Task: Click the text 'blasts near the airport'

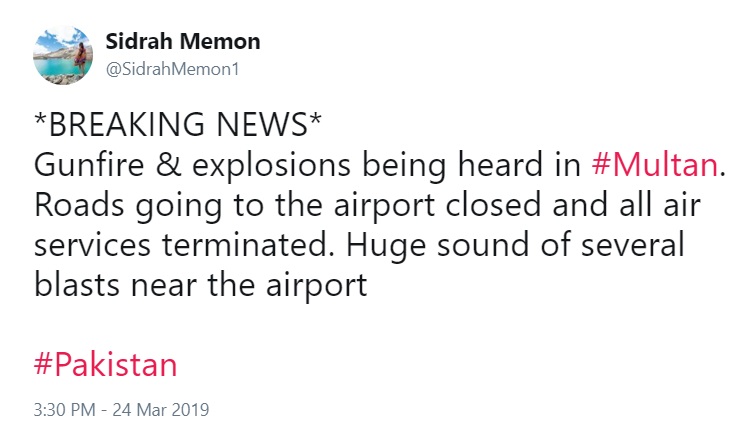Action: click(201, 286)
